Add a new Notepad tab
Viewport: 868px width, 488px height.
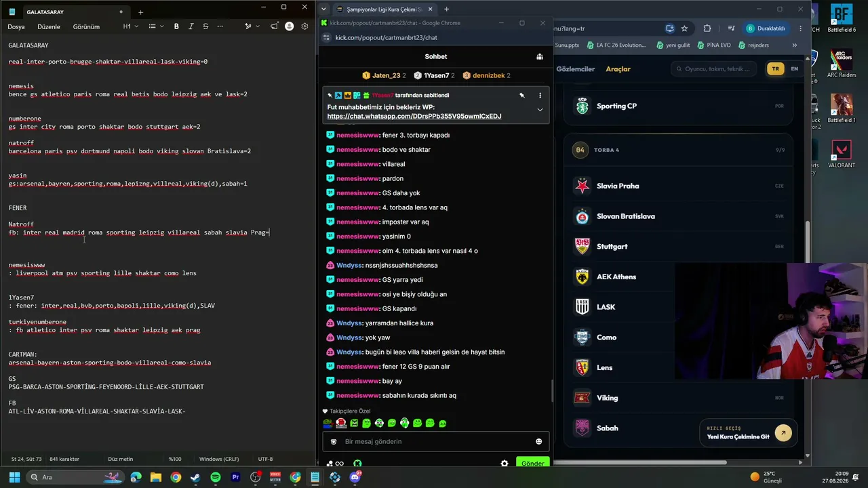coord(140,12)
